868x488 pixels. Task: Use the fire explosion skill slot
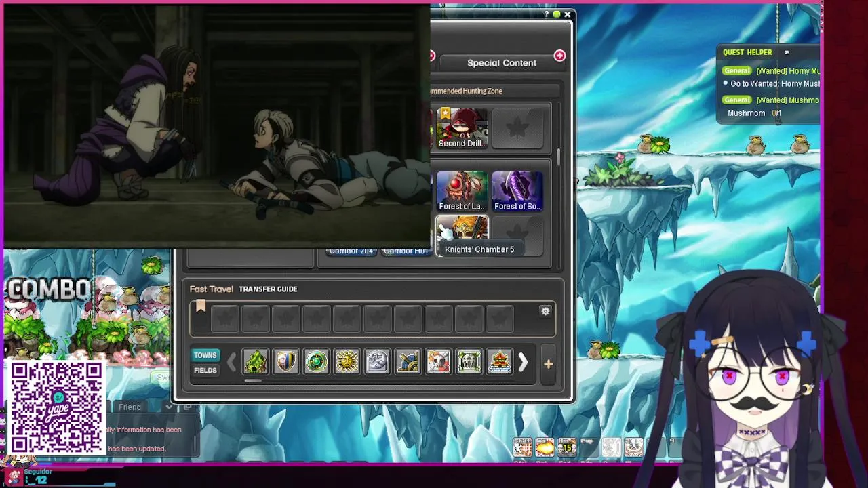coord(545,447)
